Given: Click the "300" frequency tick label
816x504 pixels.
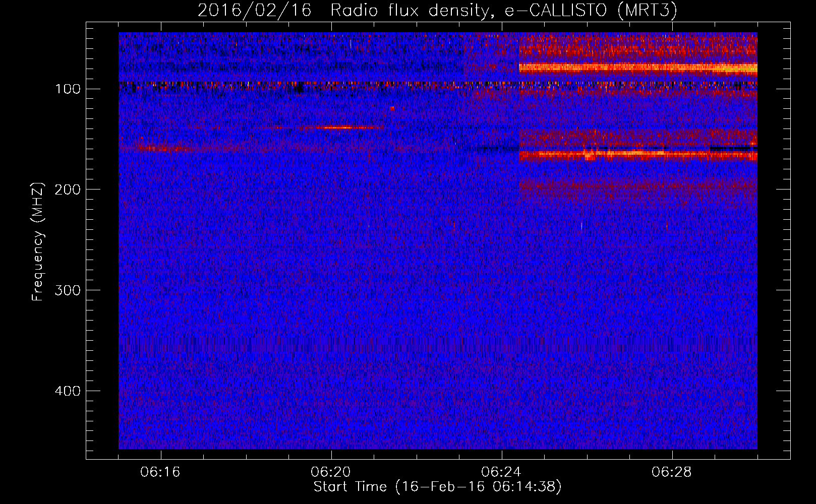Looking at the screenshot, I should 68,290.
